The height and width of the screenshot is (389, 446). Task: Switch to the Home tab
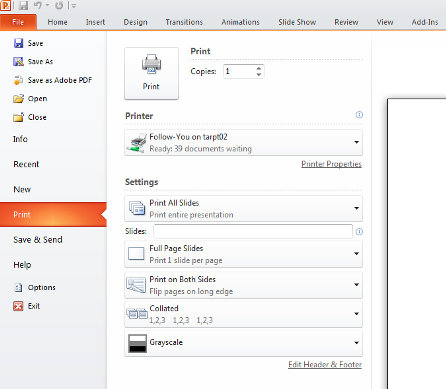coord(57,22)
